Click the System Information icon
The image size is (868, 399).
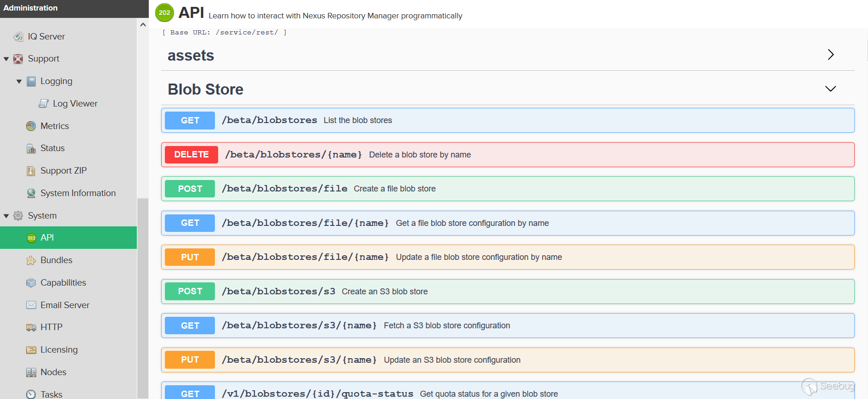click(31, 193)
